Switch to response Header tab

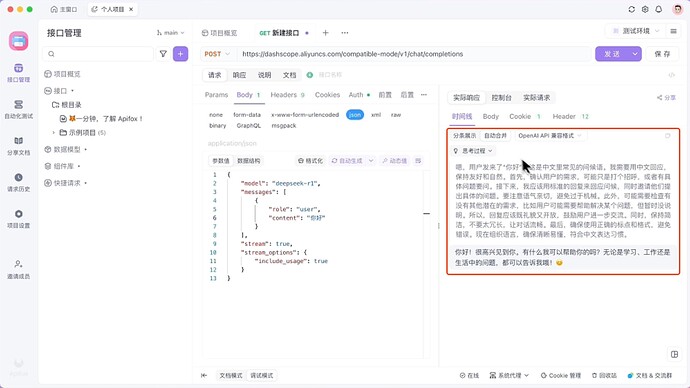(x=570, y=116)
